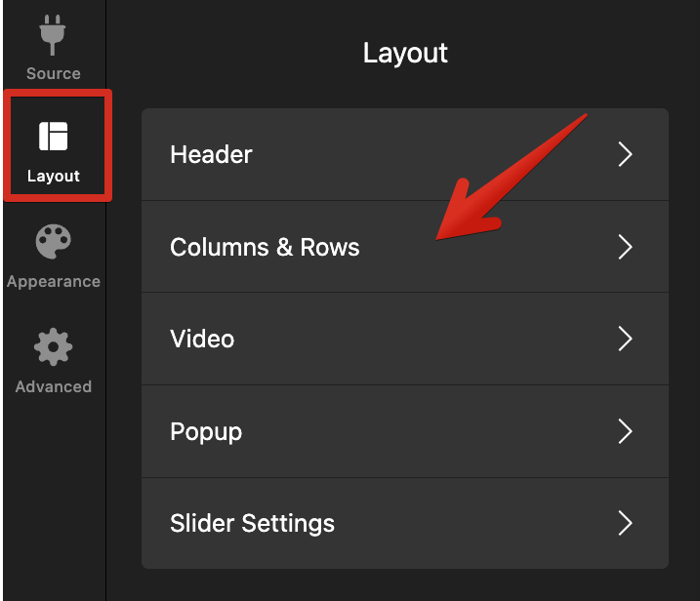
Task: Go to the Advanced tab label
Action: [x=53, y=386]
